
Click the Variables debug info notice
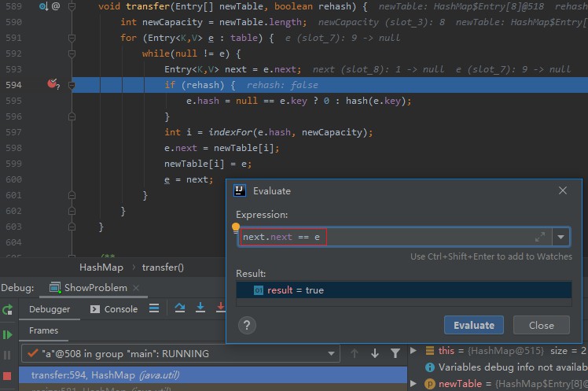point(507,367)
